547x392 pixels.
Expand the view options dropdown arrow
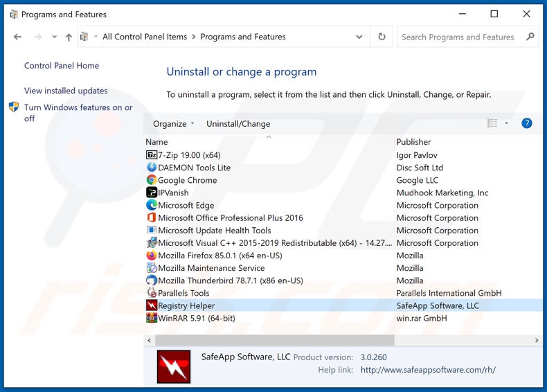[507, 123]
